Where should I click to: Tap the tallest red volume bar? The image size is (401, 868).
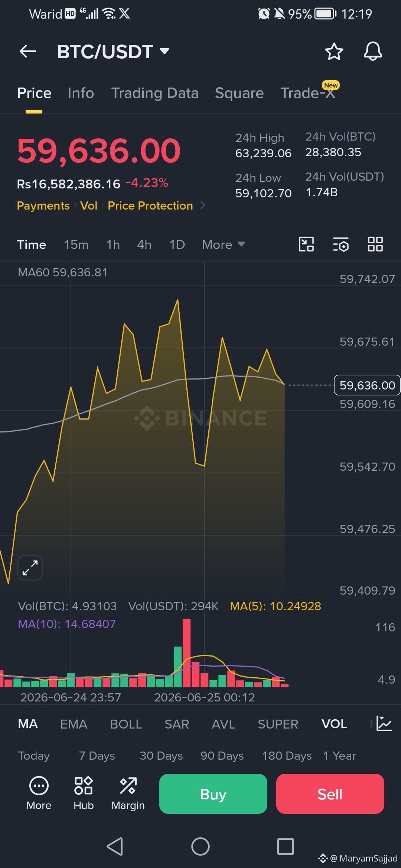(x=187, y=653)
